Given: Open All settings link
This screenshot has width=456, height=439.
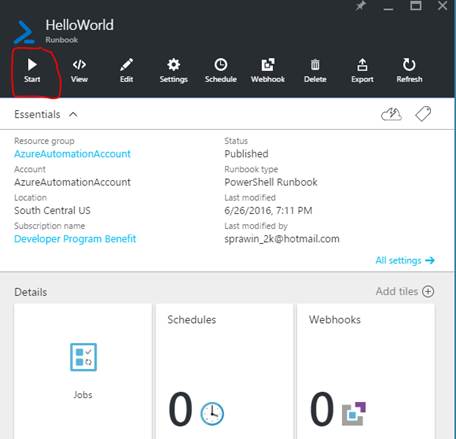Looking at the screenshot, I should coord(405,260).
